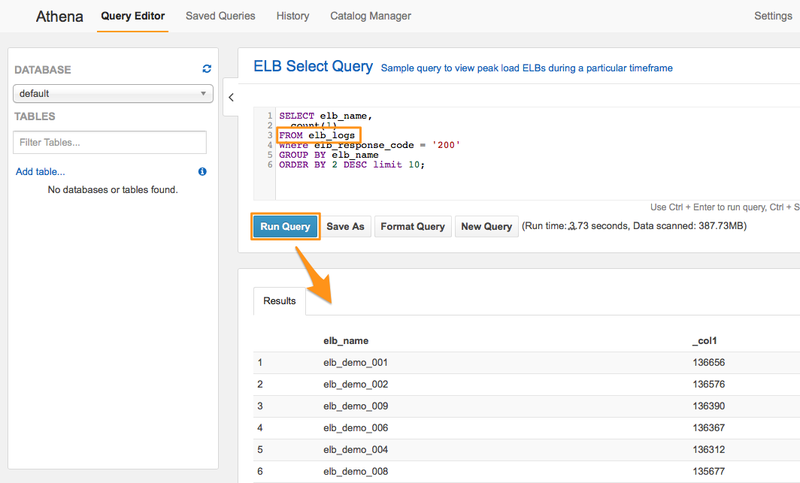Refresh the database list icon
This screenshot has height=483, width=800.
[207, 69]
